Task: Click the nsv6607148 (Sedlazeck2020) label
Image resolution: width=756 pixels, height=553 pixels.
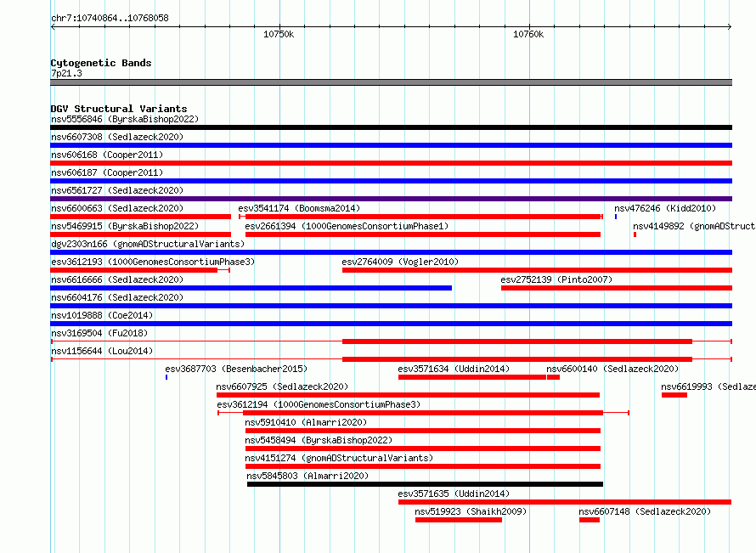Action: coord(645,511)
